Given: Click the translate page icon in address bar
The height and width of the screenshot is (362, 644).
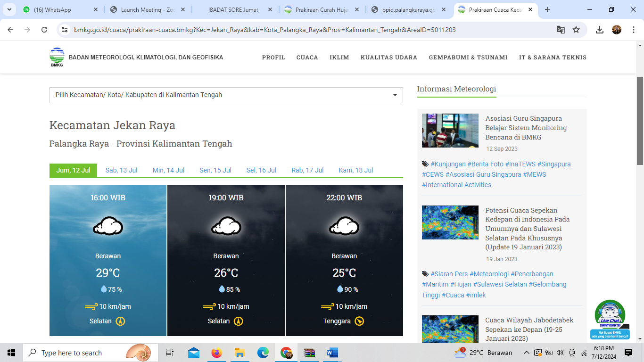Looking at the screenshot, I should point(561,30).
